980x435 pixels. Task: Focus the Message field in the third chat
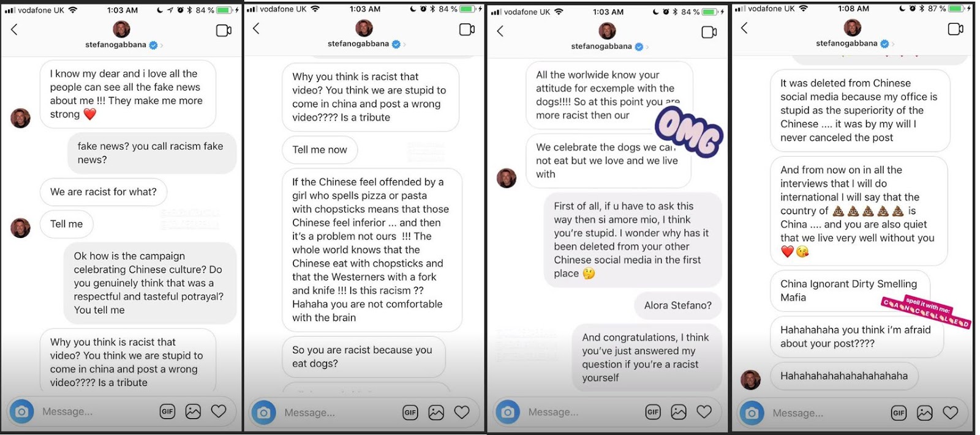[582, 412]
